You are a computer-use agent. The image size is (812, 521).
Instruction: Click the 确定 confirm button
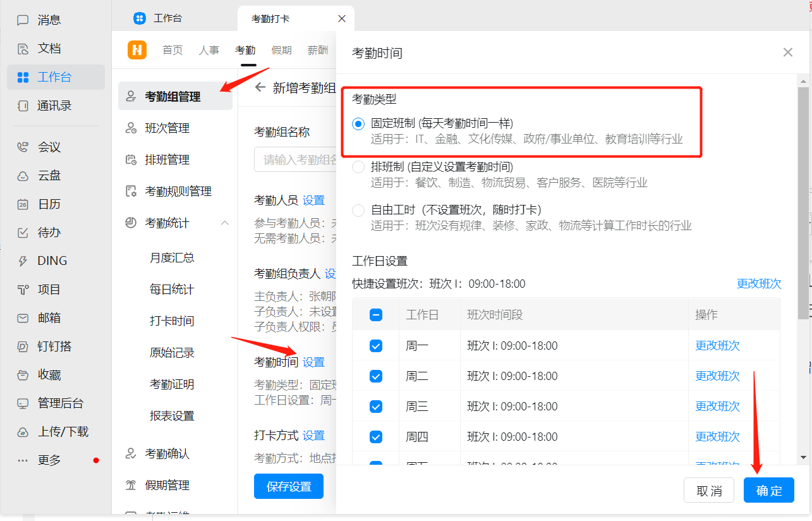coord(768,490)
